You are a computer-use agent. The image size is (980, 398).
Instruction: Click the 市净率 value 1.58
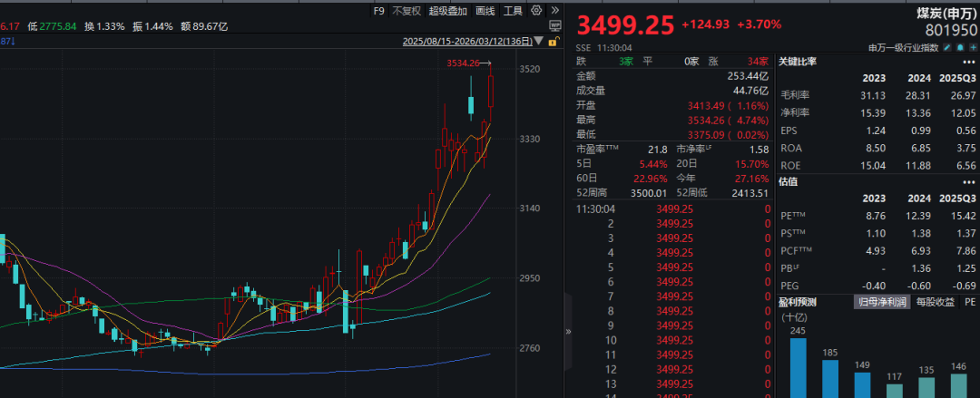pyautogui.click(x=758, y=150)
